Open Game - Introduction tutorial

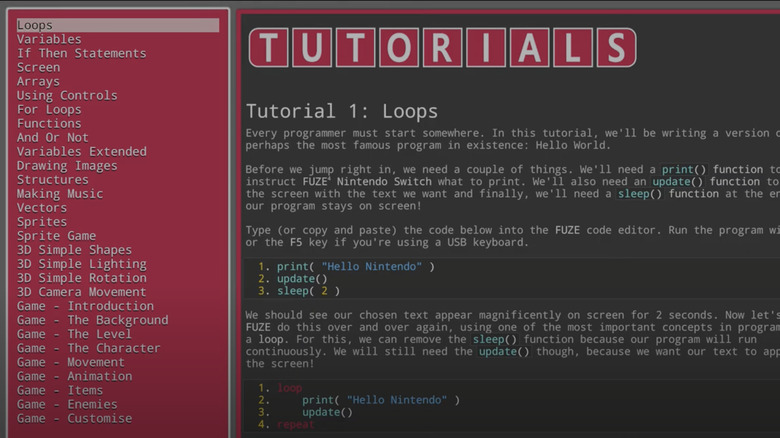85,306
